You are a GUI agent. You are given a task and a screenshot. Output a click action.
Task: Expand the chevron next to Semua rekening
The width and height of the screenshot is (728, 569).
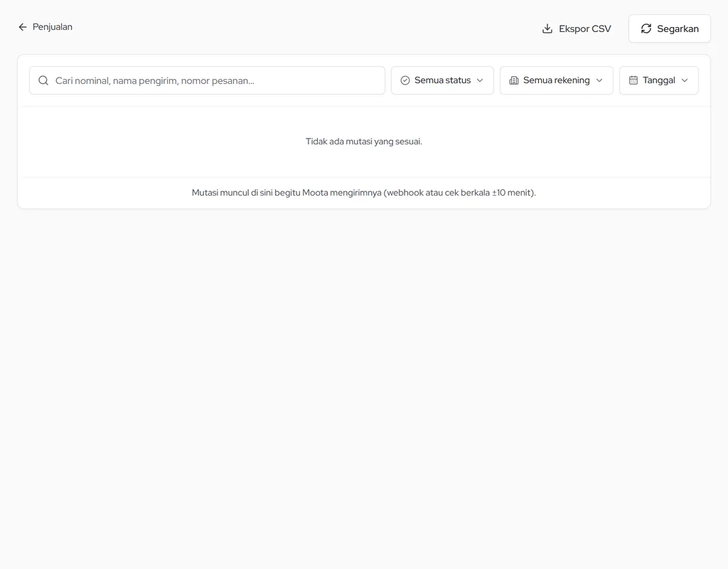599,80
